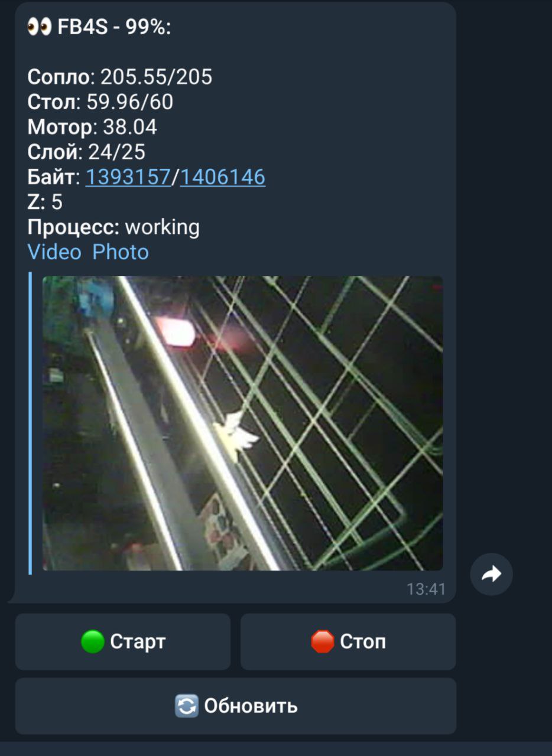This screenshot has height=756, width=552.
Task: Open the Video link
Action: coord(54,252)
